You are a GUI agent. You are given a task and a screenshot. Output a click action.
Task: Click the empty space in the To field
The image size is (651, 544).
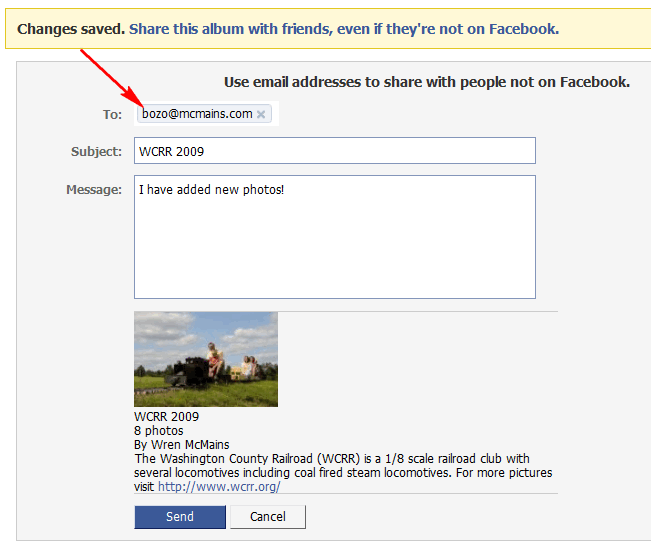275,113
